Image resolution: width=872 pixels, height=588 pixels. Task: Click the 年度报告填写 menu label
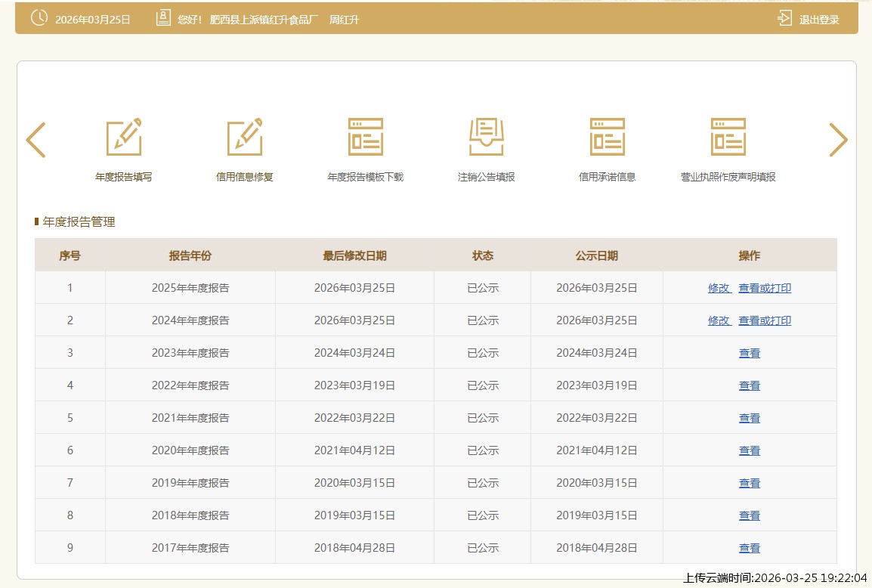point(124,177)
